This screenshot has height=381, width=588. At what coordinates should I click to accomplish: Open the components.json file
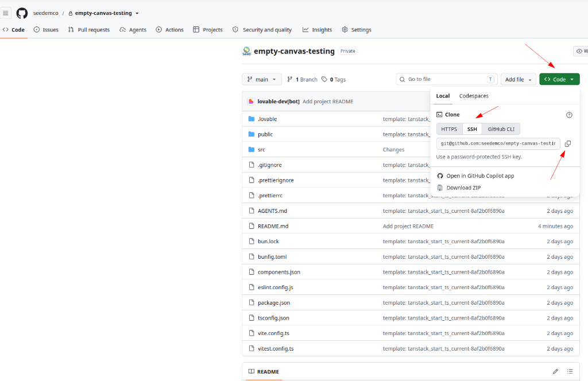[x=279, y=272]
